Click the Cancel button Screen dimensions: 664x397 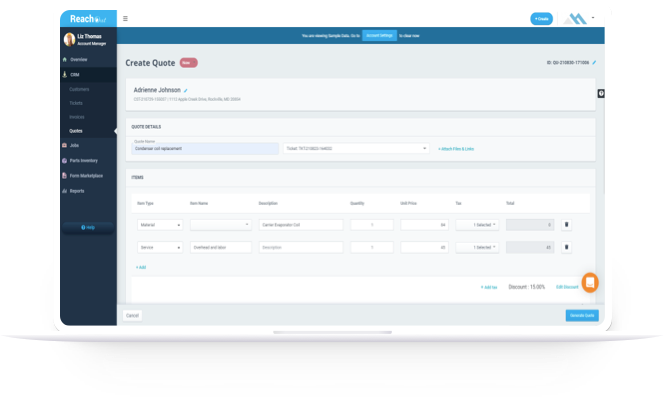[x=133, y=315]
